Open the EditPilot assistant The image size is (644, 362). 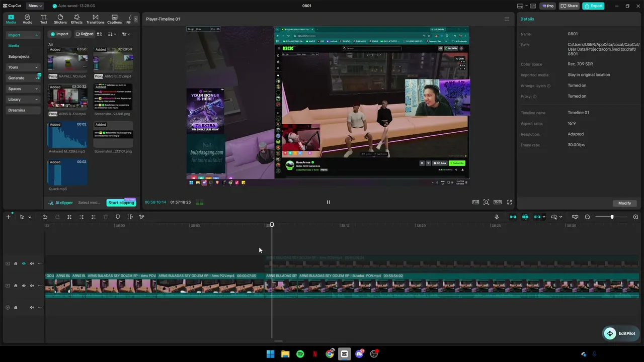(621, 333)
